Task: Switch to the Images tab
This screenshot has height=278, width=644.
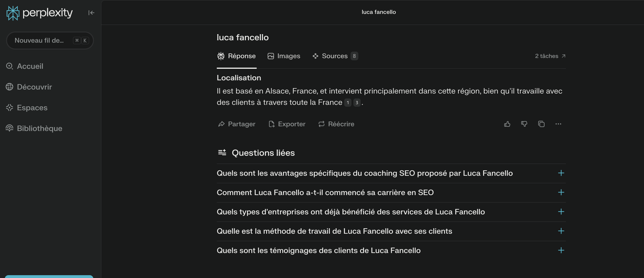Action: tap(284, 56)
